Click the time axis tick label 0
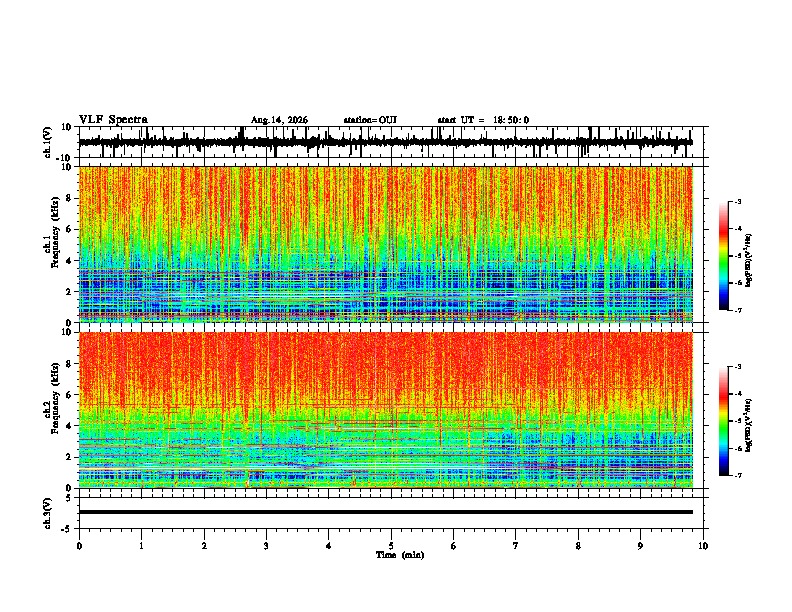Viewport: 792px width, 612px height. [79, 546]
